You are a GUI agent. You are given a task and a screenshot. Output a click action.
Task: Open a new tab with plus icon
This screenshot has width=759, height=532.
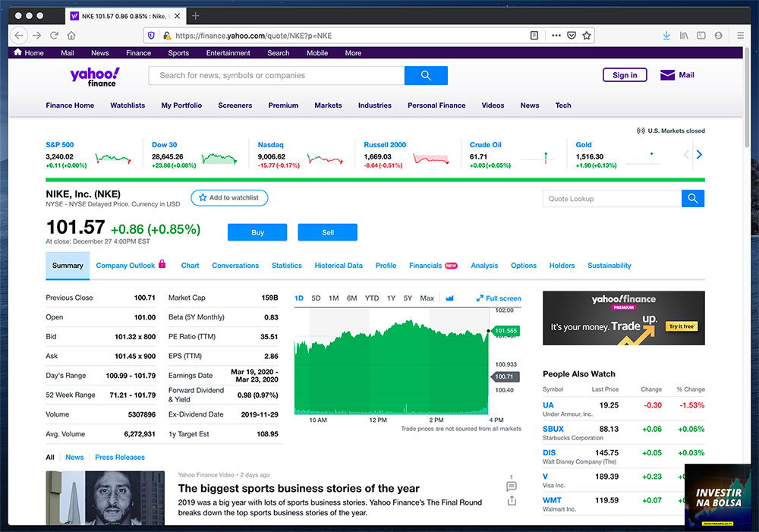[196, 16]
